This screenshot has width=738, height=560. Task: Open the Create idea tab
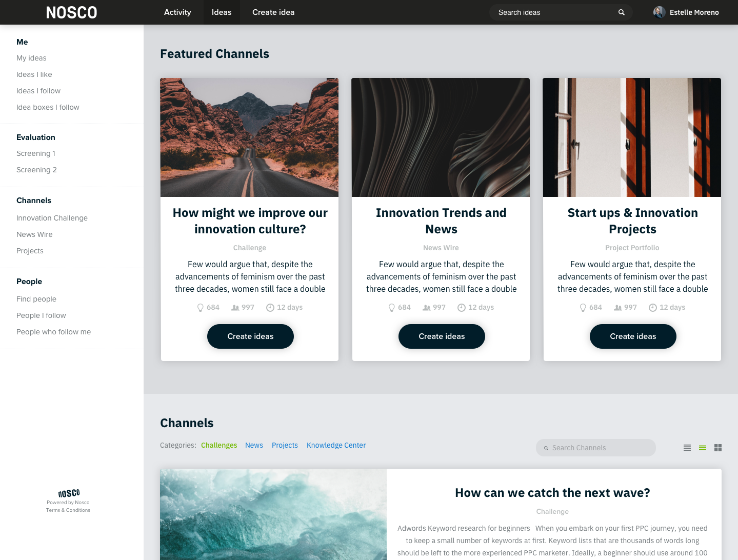[x=273, y=12]
